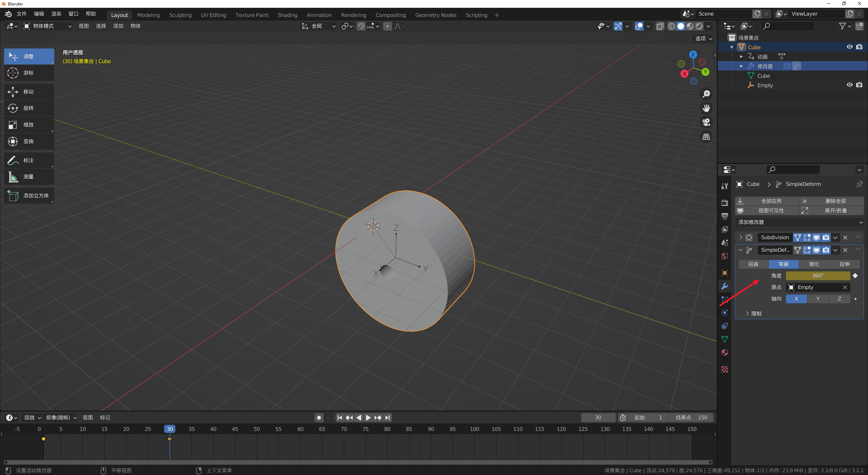Click the 角度 360° angle field
Viewport: 868px width, 475px height.
coord(817,276)
